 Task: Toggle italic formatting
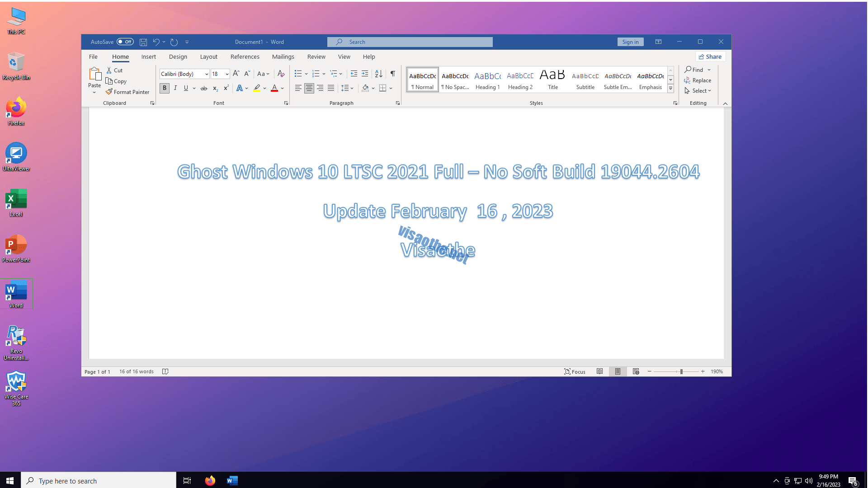(x=175, y=88)
